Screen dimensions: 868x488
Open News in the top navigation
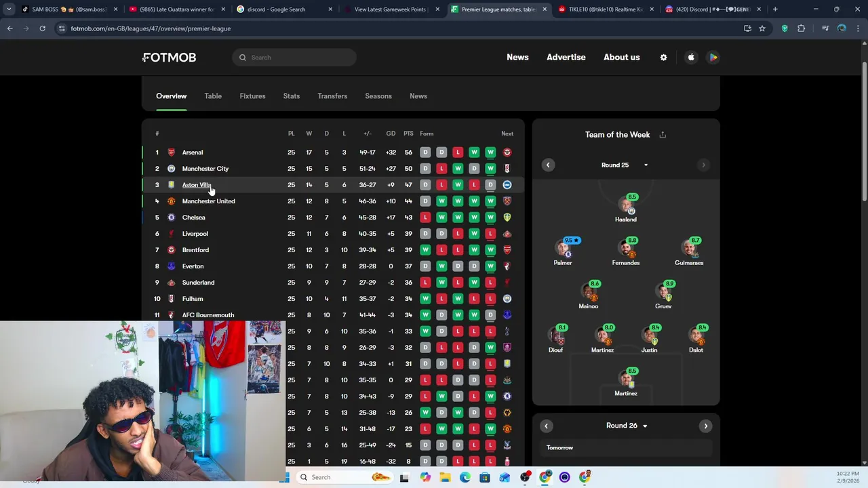(x=517, y=58)
